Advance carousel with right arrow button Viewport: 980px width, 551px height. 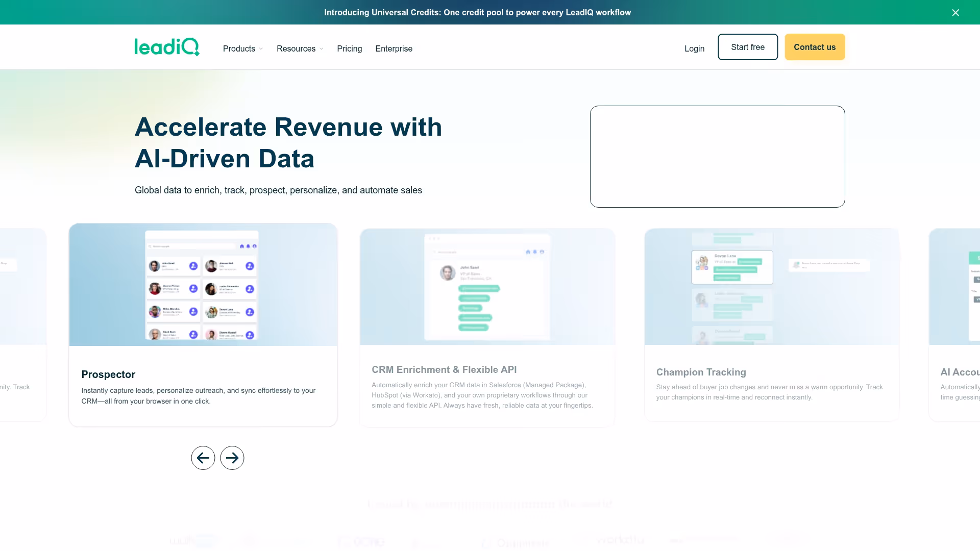click(x=232, y=458)
